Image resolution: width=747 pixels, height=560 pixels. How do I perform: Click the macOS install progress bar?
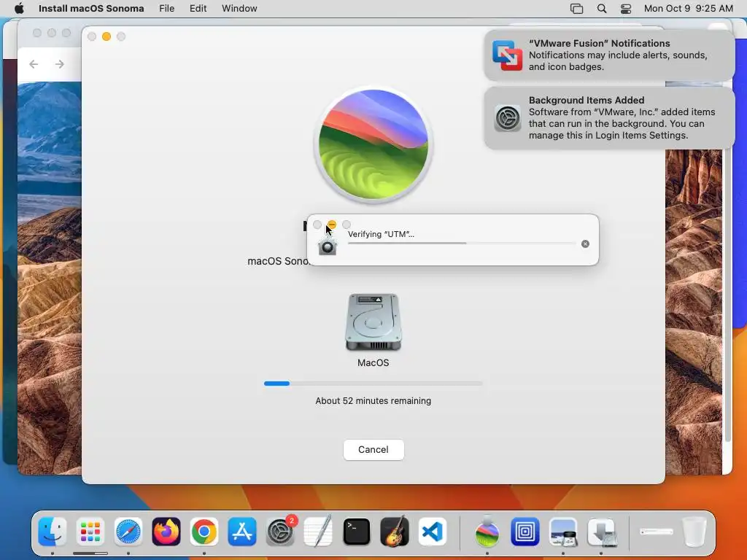[x=373, y=384]
